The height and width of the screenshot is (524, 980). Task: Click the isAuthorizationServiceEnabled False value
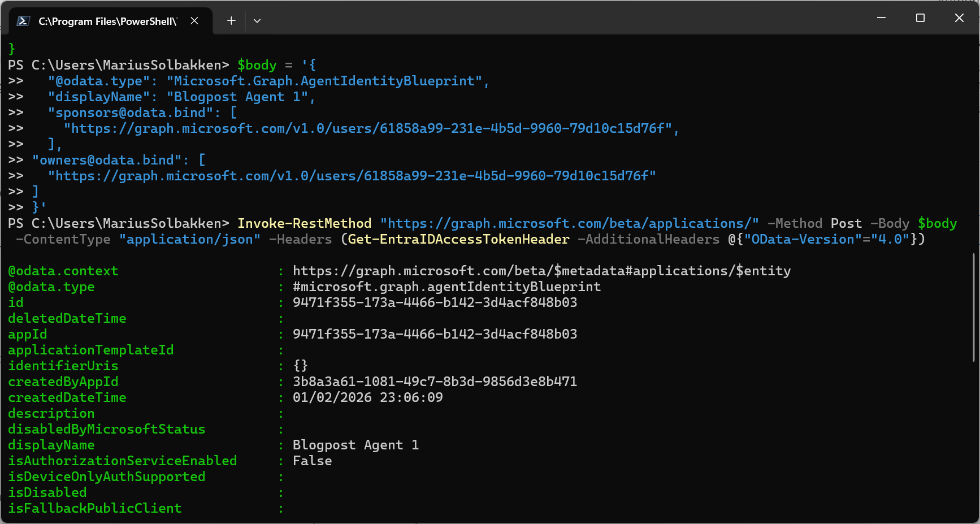pyautogui.click(x=312, y=461)
